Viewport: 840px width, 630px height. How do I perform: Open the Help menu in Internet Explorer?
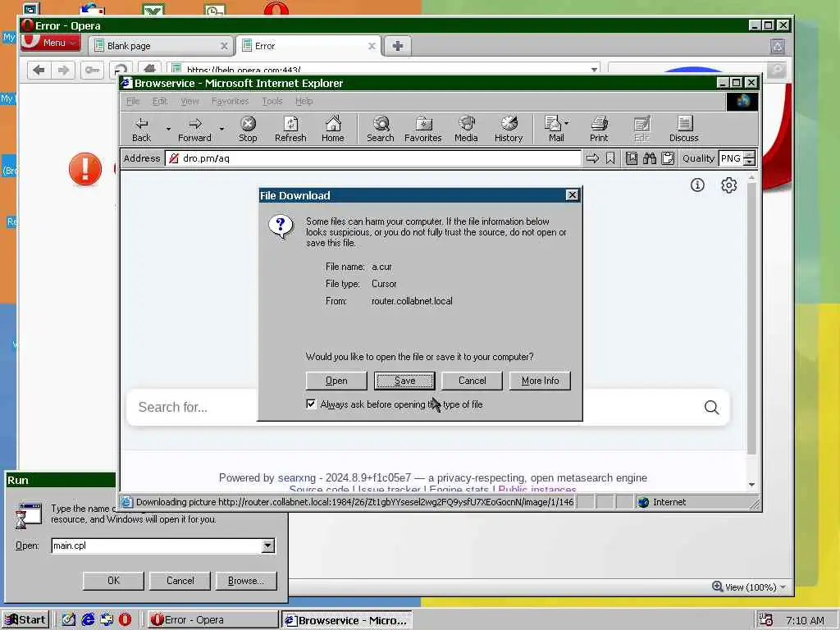click(x=304, y=101)
